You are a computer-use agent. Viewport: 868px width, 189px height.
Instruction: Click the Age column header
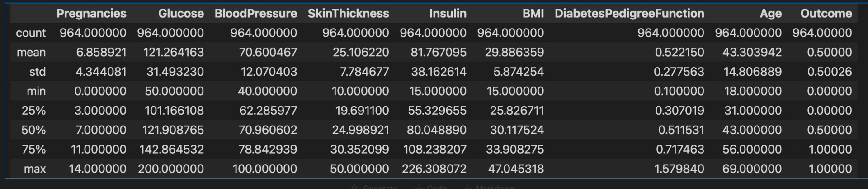coord(771,14)
